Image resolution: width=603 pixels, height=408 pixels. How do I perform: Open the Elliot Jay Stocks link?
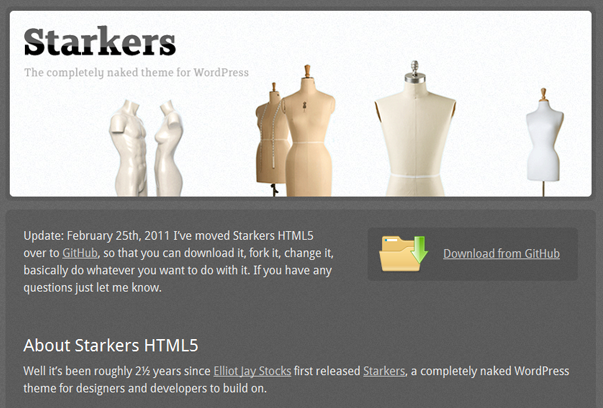coord(252,371)
